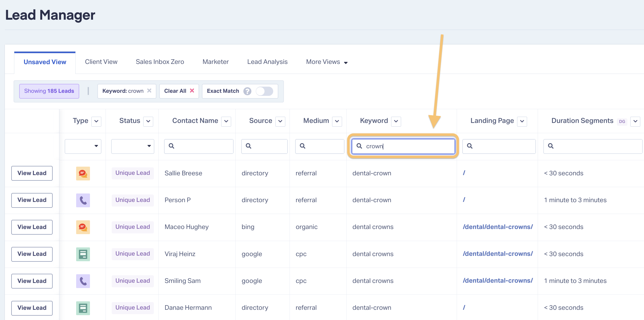Open the Landing Page column header menu
This screenshot has width=644, height=320.
[x=522, y=121]
